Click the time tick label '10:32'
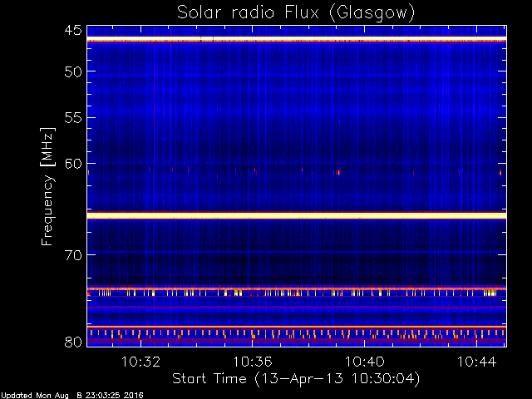The image size is (532, 399). point(140,362)
